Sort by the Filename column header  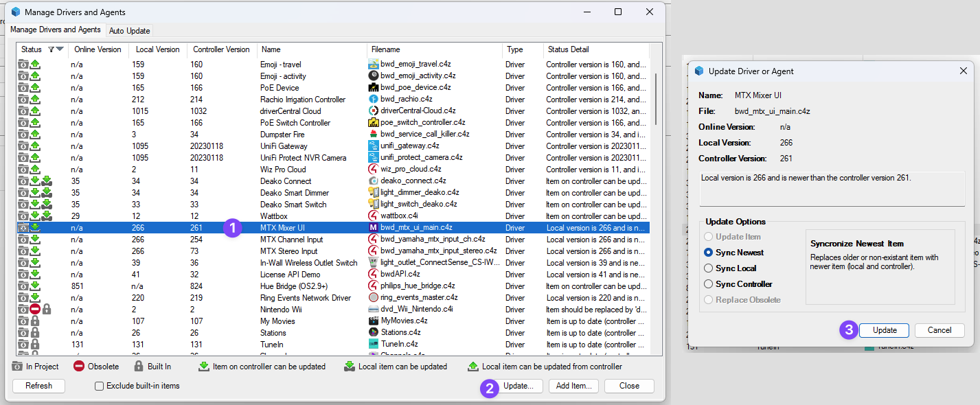(x=435, y=49)
